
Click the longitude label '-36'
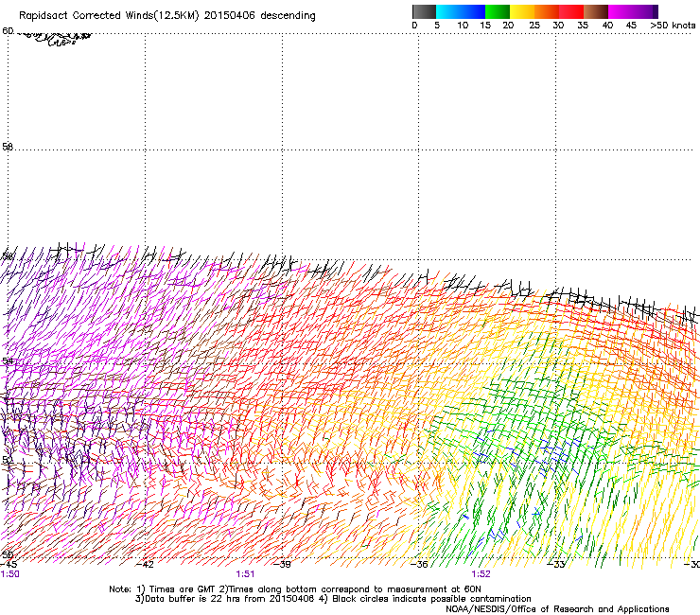[419, 564]
